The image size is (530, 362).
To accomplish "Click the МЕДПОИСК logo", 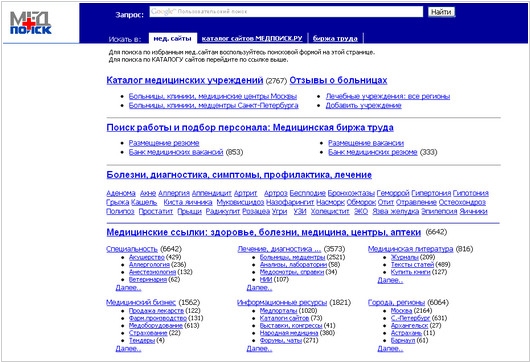I will pos(30,23).
